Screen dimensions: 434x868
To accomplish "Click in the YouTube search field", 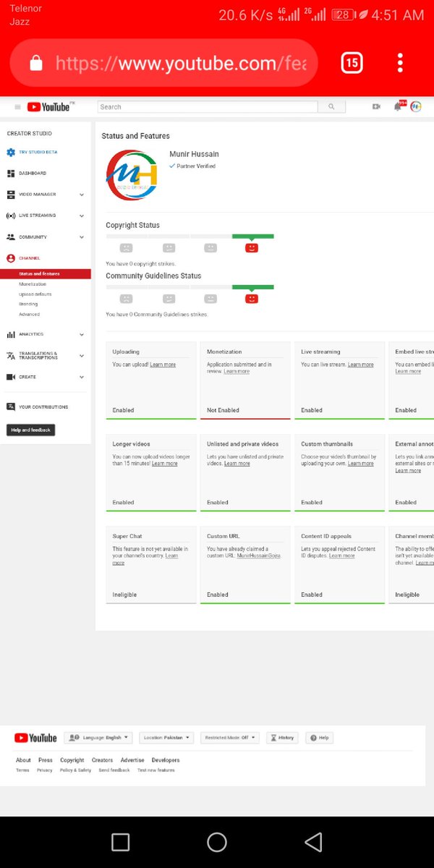I will [x=208, y=106].
